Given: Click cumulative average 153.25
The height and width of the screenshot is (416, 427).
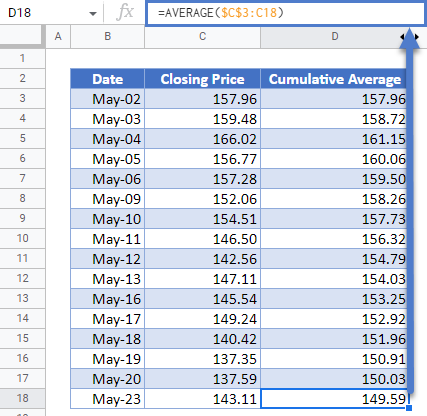Looking at the screenshot, I should [335, 299].
